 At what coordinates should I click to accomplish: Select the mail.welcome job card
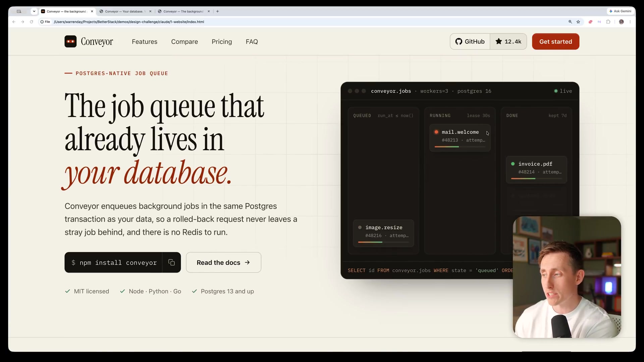(460, 138)
